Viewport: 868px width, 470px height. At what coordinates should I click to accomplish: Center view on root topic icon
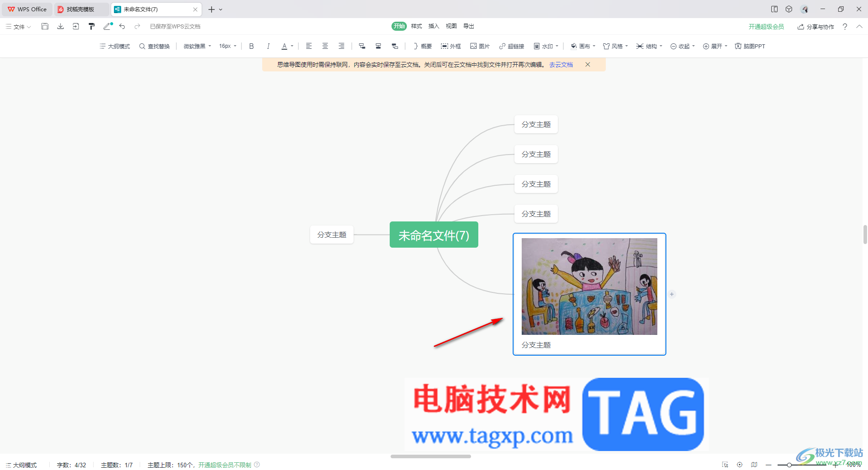(x=740, y=465)
